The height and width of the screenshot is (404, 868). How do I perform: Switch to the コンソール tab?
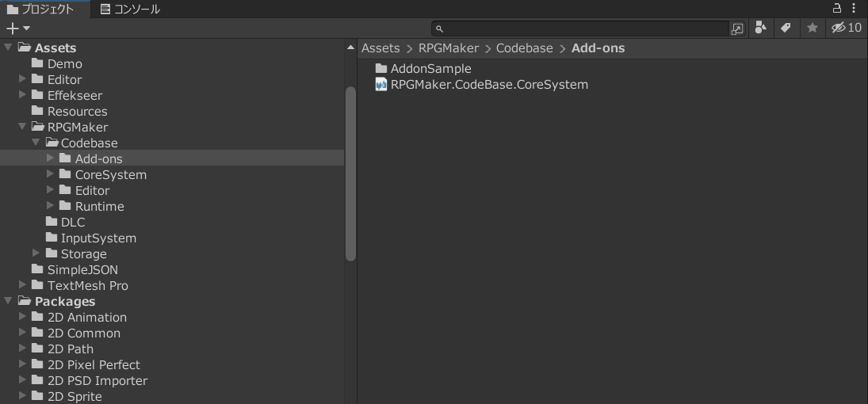pos(130,10)
